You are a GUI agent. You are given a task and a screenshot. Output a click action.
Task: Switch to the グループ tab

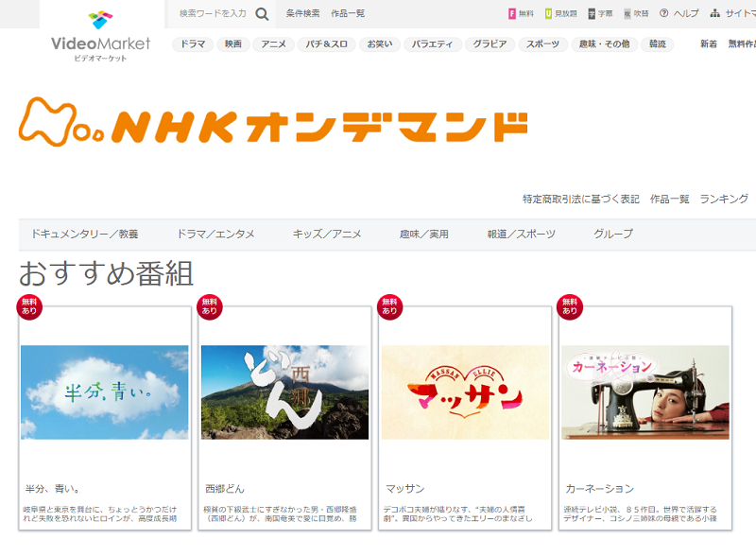point(613,235)
